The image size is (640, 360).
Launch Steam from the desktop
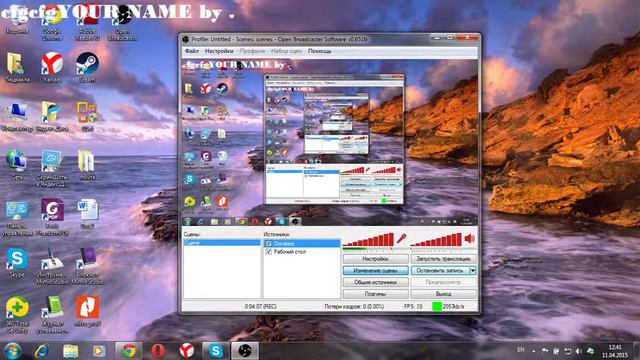(x=87, y=68)
